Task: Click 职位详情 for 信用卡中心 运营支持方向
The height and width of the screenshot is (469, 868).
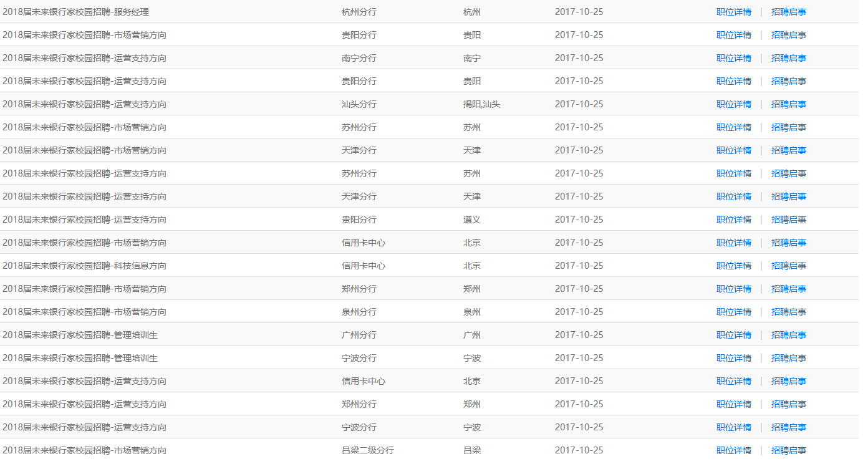Action: coord(733,381)
